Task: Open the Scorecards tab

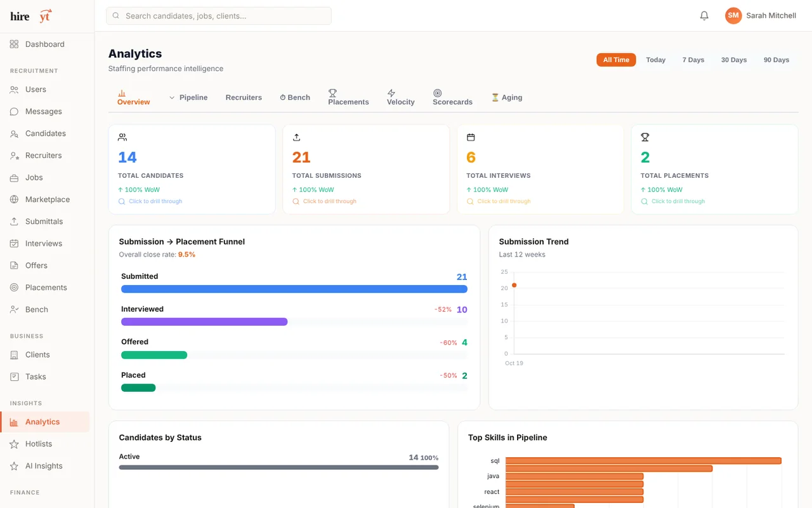Action: click(x=452, y=98)
